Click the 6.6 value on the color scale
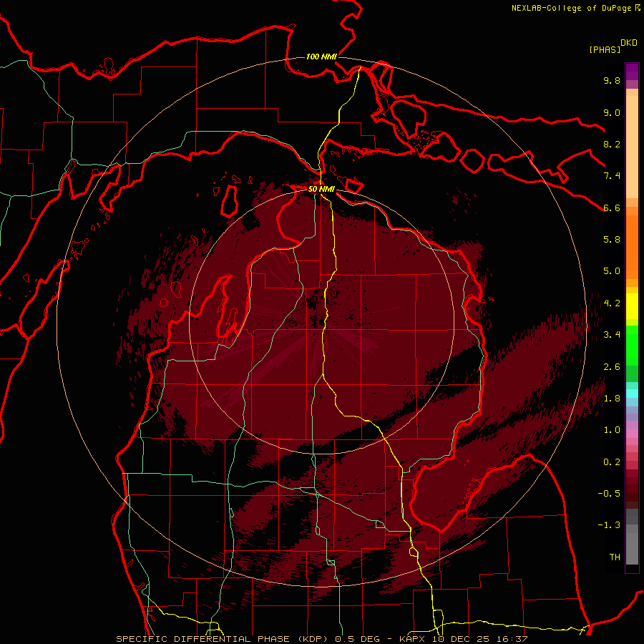Image resolution: width=644 pixels, height=644 pixels. tap(612, 208)
